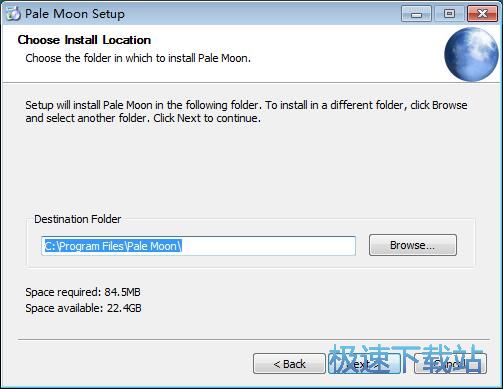Image resolution: width=503 pixels, height=389 pixels.
Task: Click the Choose Install Location heading
Action: (84, 40)
